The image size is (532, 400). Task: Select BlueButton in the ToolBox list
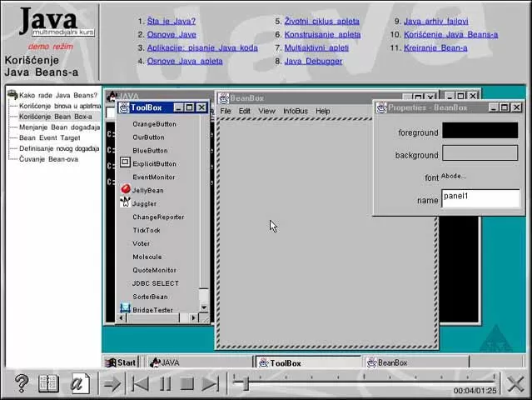pos(151,151)
